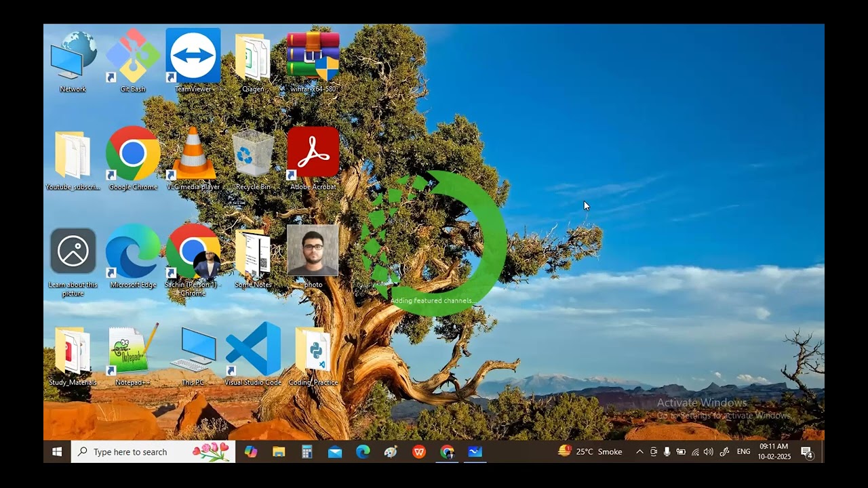
Task: Open the Wi-Fi network tray icon
Action: click(695, 451)
